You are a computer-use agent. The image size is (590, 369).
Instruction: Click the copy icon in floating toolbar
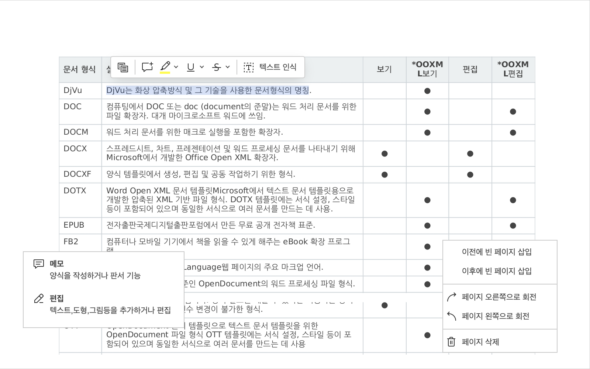point(123,67)
